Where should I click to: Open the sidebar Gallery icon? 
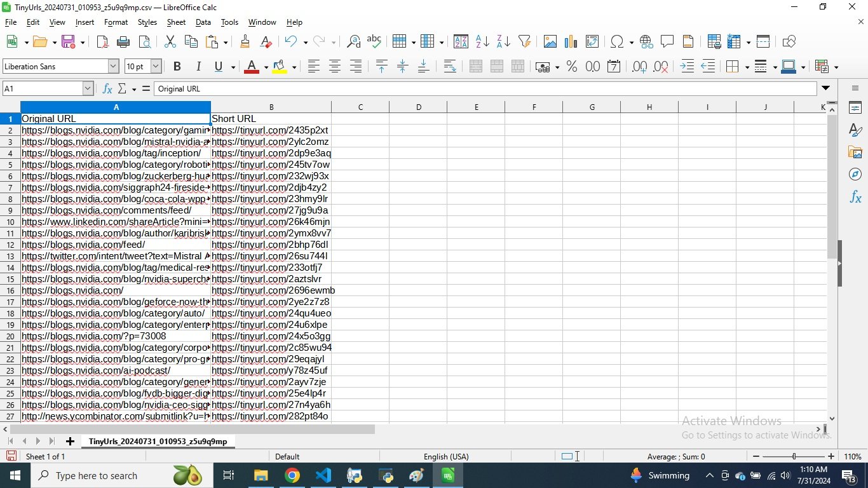click(x=855, y=152)
